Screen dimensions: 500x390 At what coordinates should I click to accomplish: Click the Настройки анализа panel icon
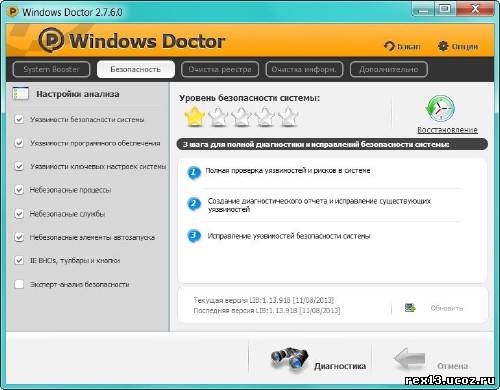click(21, 94)
